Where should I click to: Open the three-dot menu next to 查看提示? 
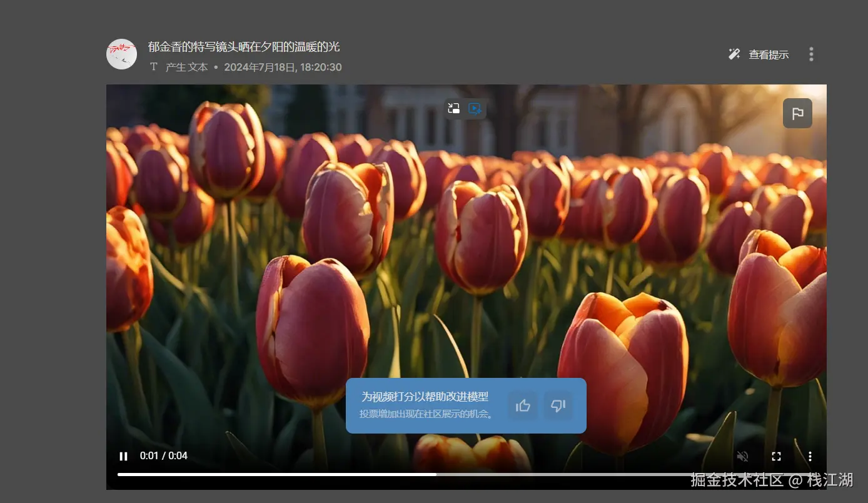pyautogui.click(x=811, y=54)
